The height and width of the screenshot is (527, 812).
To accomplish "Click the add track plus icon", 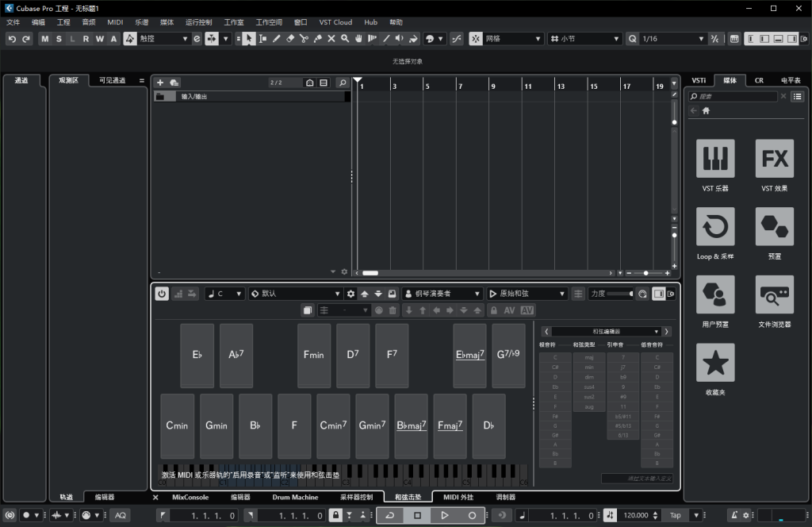I will click(x=160, y=83).
